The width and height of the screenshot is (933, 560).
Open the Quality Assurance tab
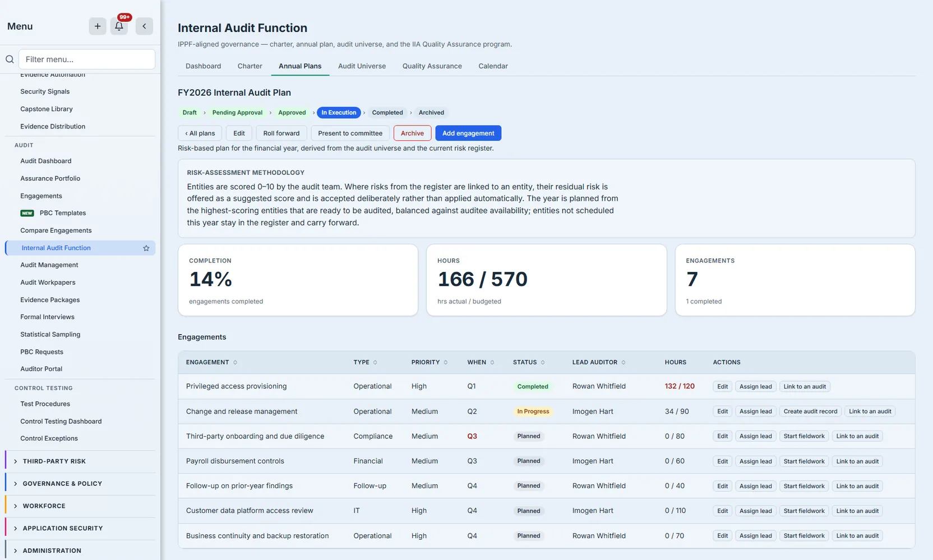(x=432, y=66)
